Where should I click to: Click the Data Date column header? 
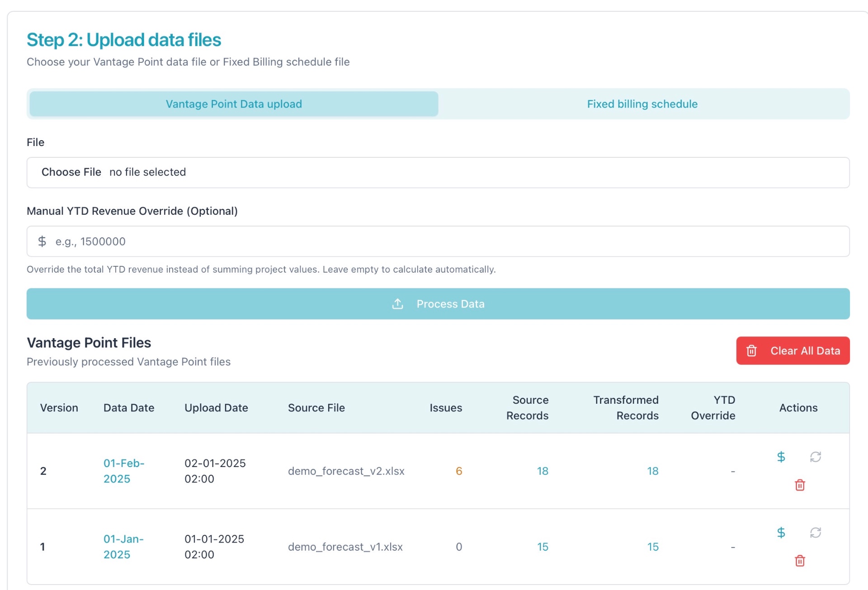click(129, 408)
